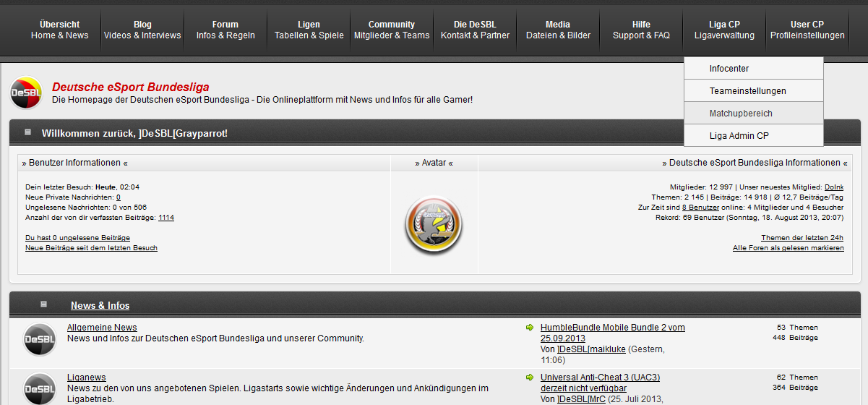This screenshot has width=868, height=405.
Task: Click Alle Foren als gelesen markieren
Action: (788, 247)
